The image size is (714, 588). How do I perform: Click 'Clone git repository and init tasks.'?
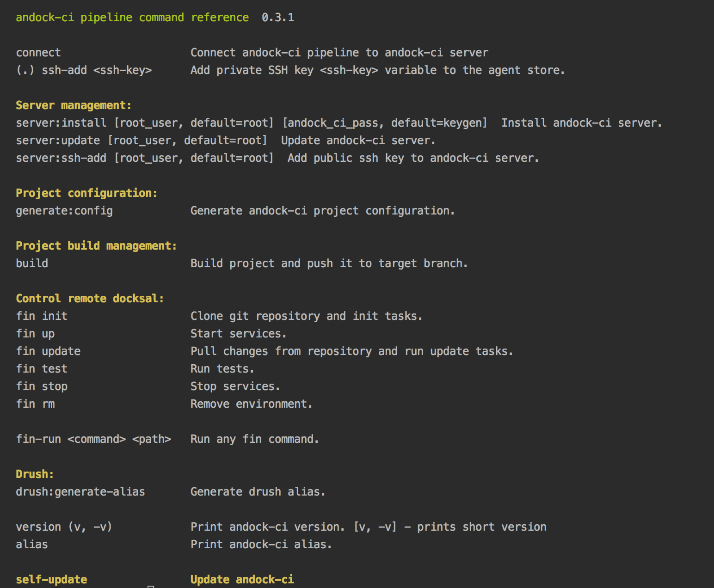[307, 316]
